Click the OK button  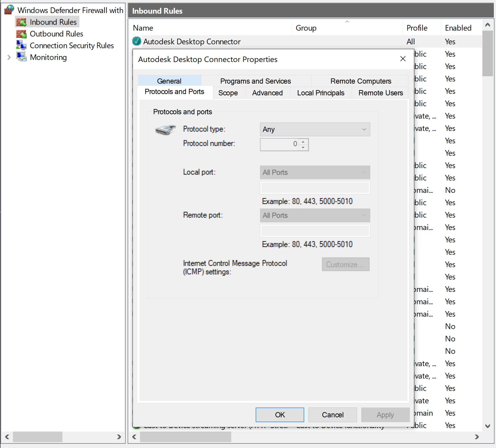(x=280, y=415)
